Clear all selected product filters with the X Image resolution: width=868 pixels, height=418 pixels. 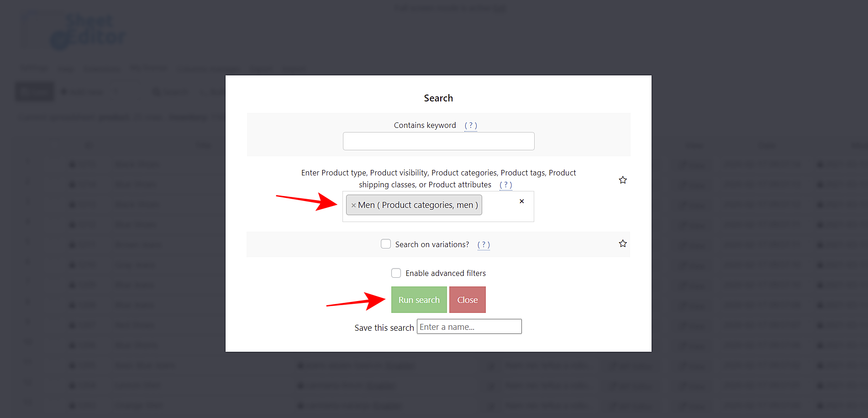point(521,201)
